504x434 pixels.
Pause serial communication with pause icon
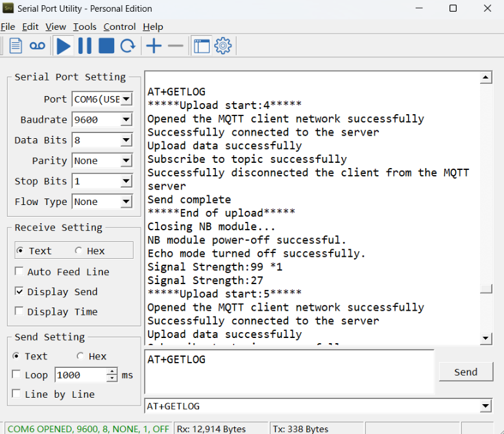pos(85,45)
